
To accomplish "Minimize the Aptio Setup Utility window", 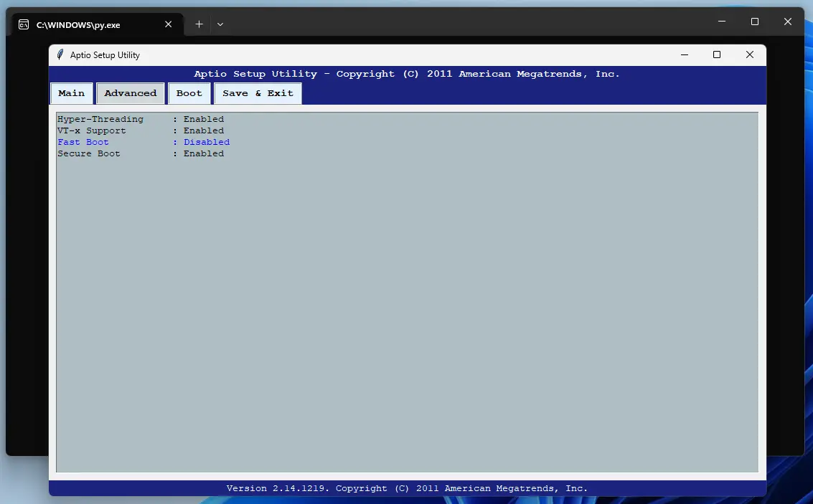I will pyautogui.click(x=685, y=54).
